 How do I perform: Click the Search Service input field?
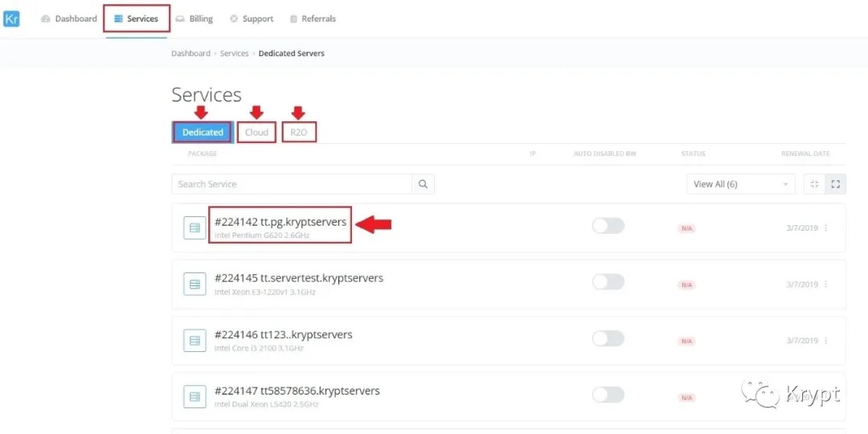tap(293, 184)
